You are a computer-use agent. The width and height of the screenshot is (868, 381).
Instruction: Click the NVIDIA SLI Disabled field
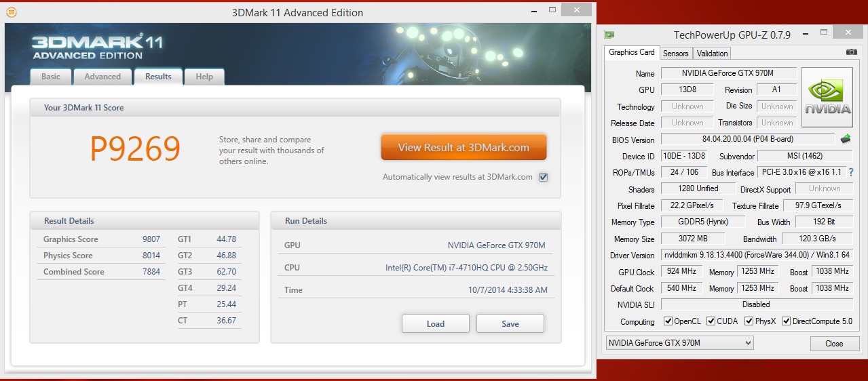pos(757,304)
